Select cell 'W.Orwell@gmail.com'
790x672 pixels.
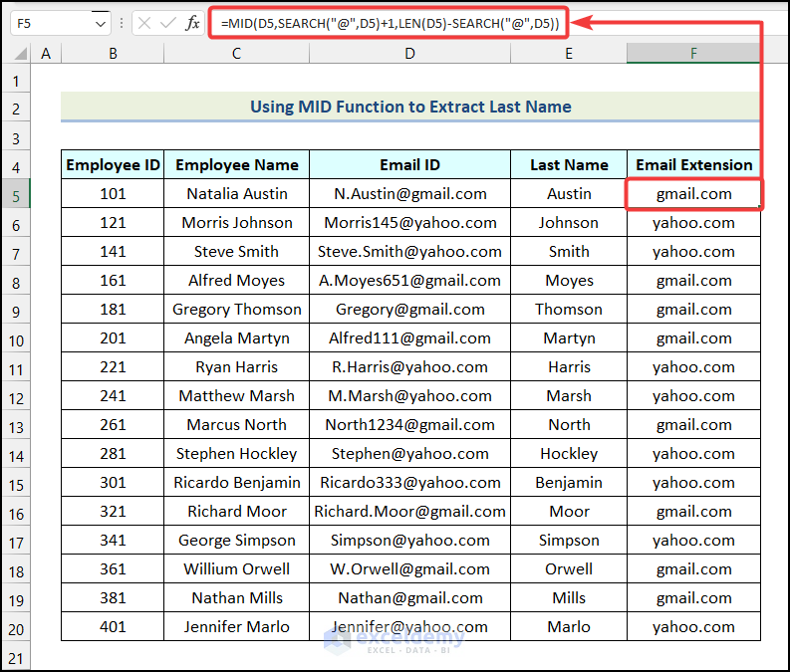coord(410,568)
